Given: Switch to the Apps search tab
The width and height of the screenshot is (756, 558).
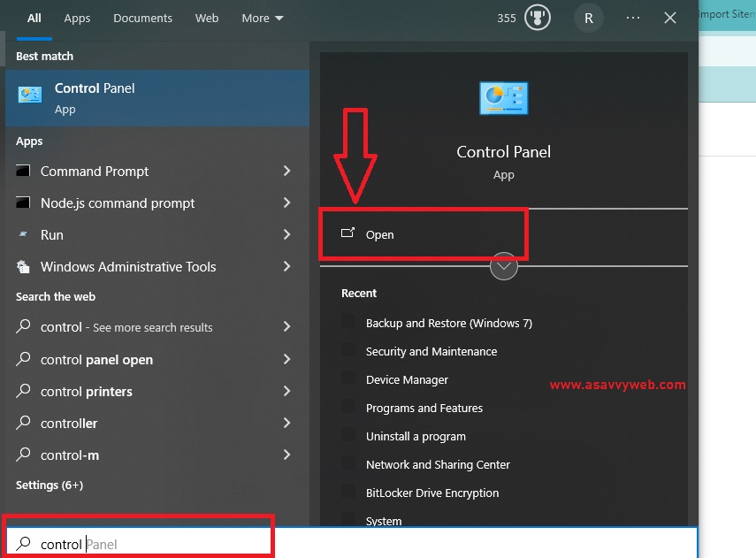Looking at the screenshot, I should click(x=77, y=19).
